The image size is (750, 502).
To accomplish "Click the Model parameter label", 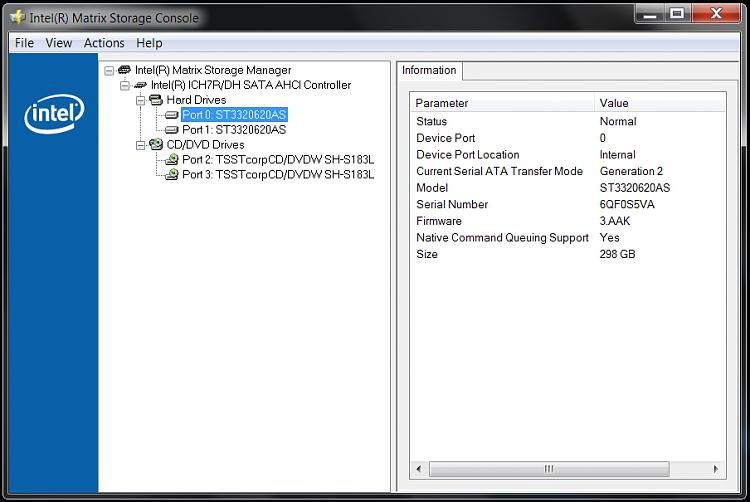I will 432,188.
